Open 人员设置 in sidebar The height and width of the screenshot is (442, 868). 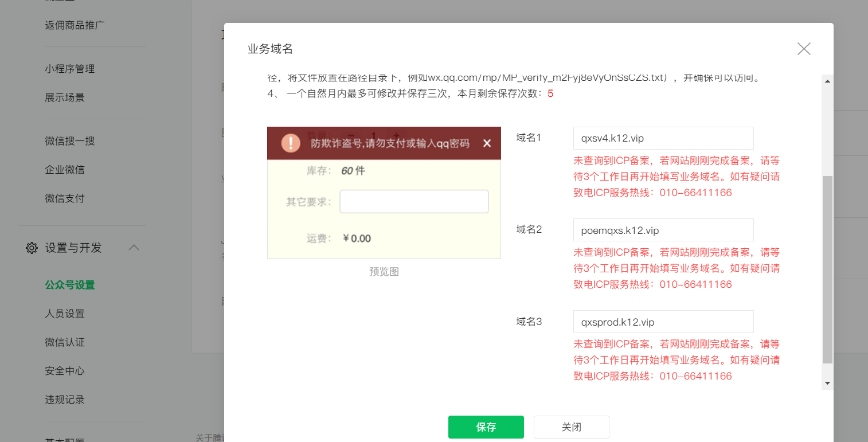point(65,314)
